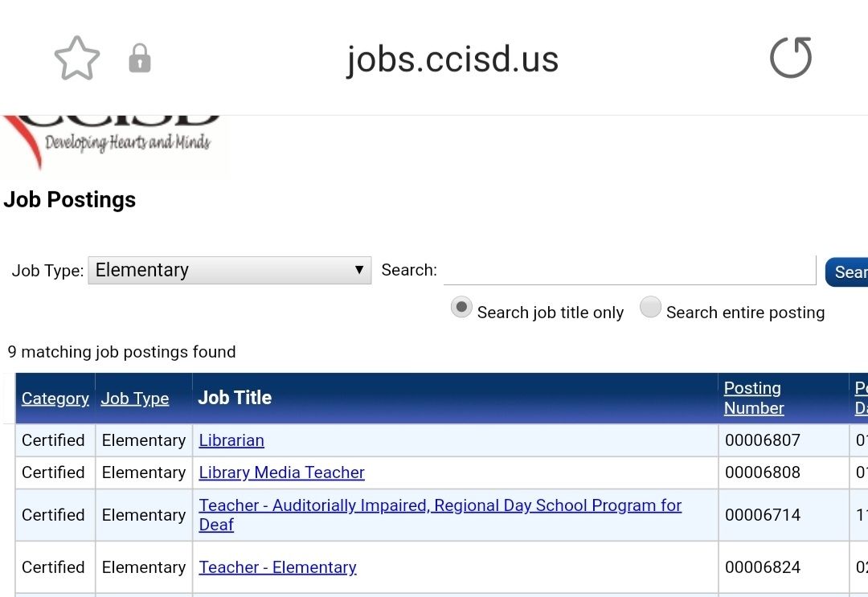Open the Job Type dropdown

pos(229,270)
